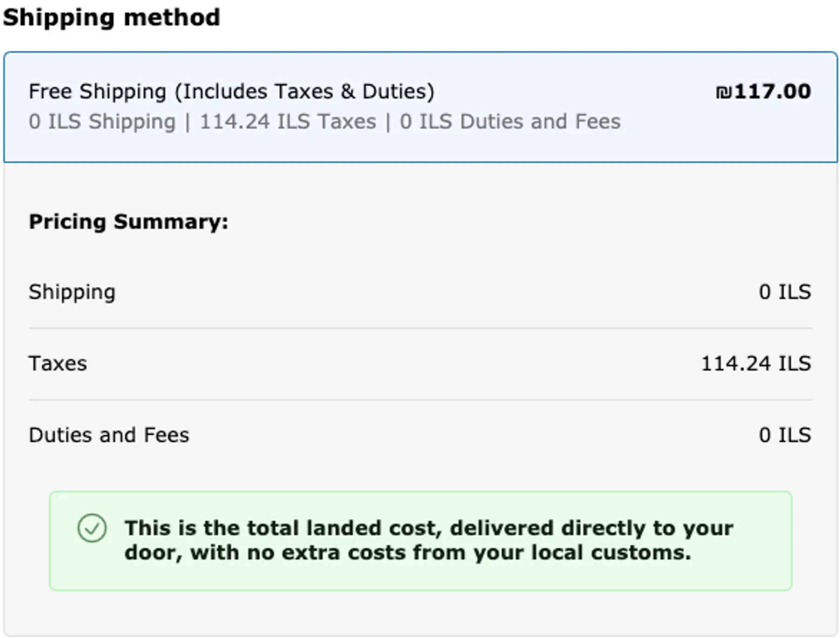This screenshot has height=638, width=840.
Task: Click the 0 ILS shipping amount
Action: point(785,292)
